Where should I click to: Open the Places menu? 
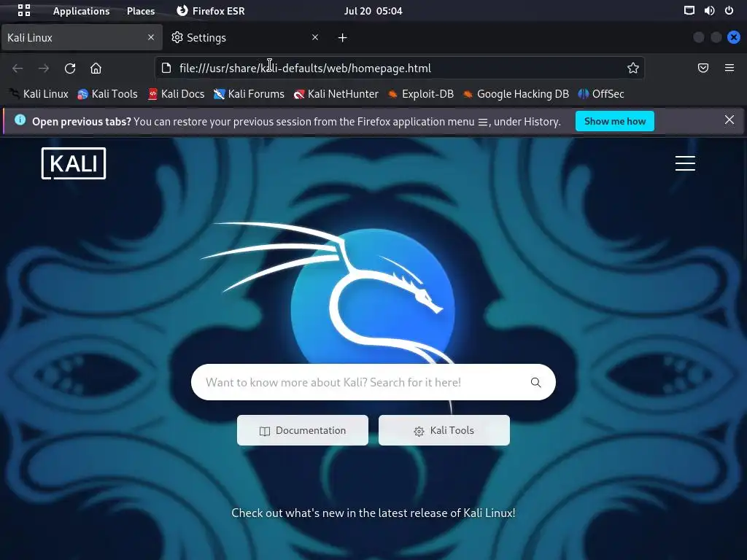(x=141, y=11)
